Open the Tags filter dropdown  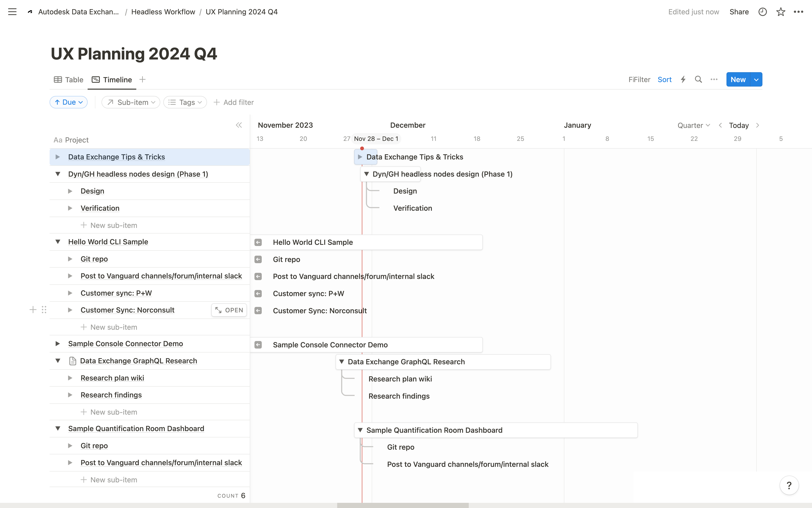pyautogui.click(x=185, y=102)
